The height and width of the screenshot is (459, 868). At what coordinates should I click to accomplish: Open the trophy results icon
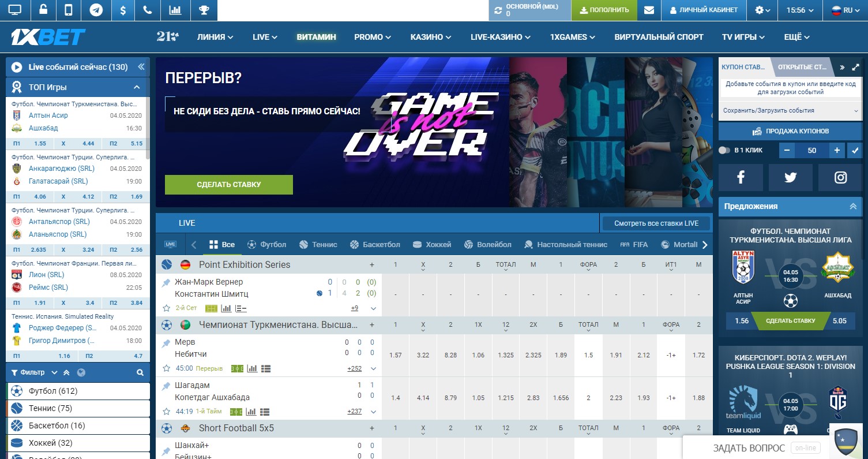click(204, 10)
